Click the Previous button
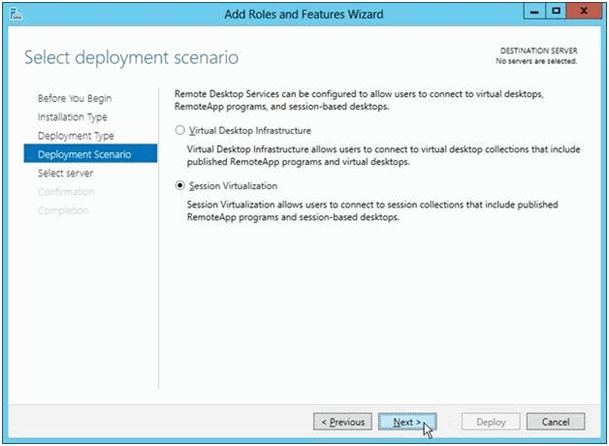 343,422
